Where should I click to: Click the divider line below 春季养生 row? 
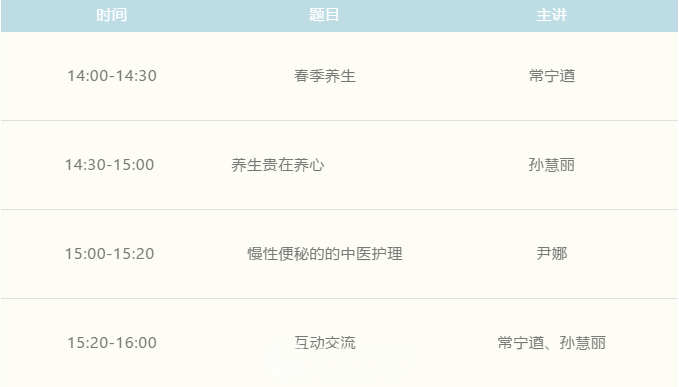[x=340, y=120]
